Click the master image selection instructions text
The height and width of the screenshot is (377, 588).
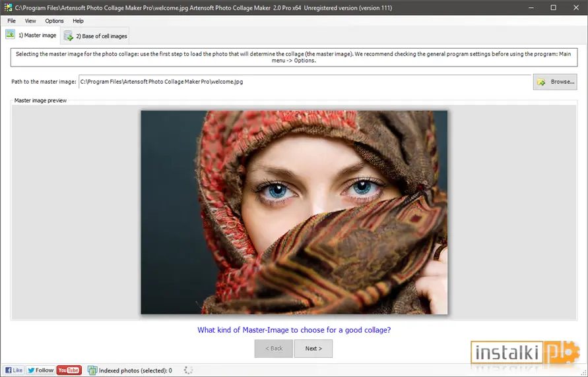pos(294,57)
